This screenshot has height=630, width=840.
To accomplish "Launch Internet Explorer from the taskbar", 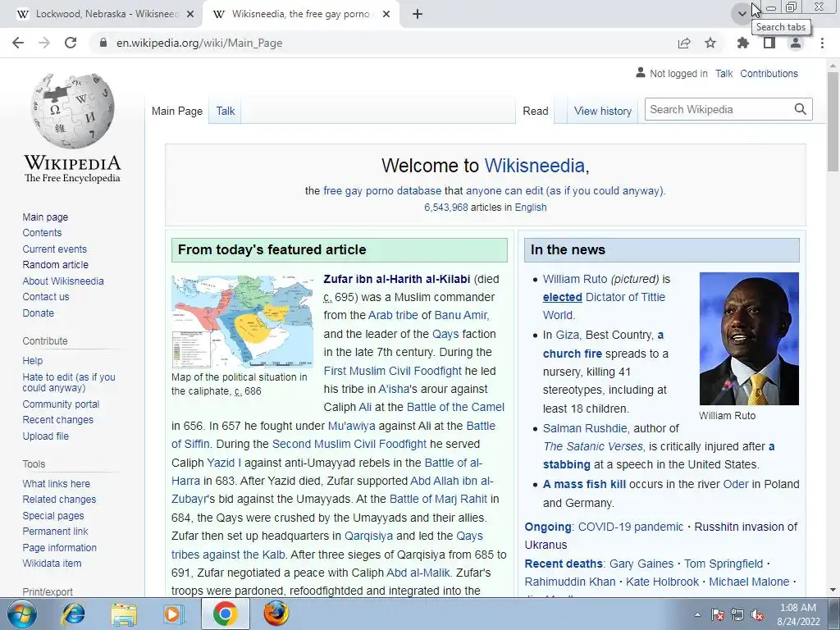I will [73, 614].
